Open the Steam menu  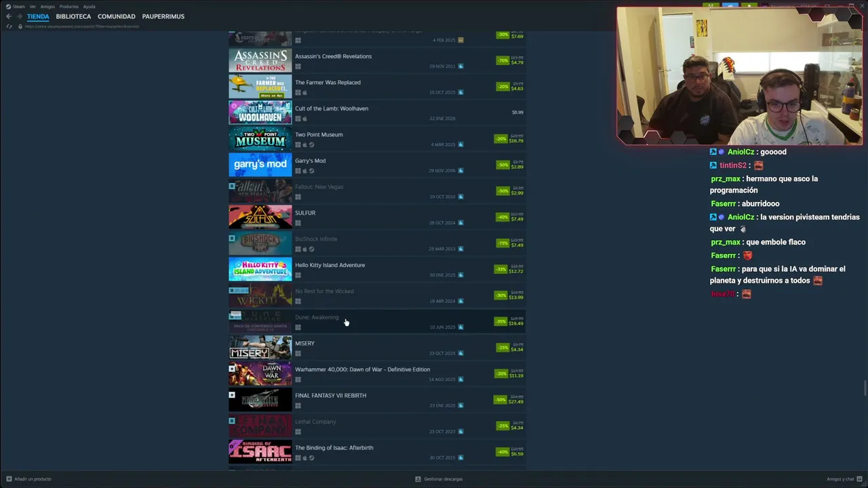(x=16, y=7)
